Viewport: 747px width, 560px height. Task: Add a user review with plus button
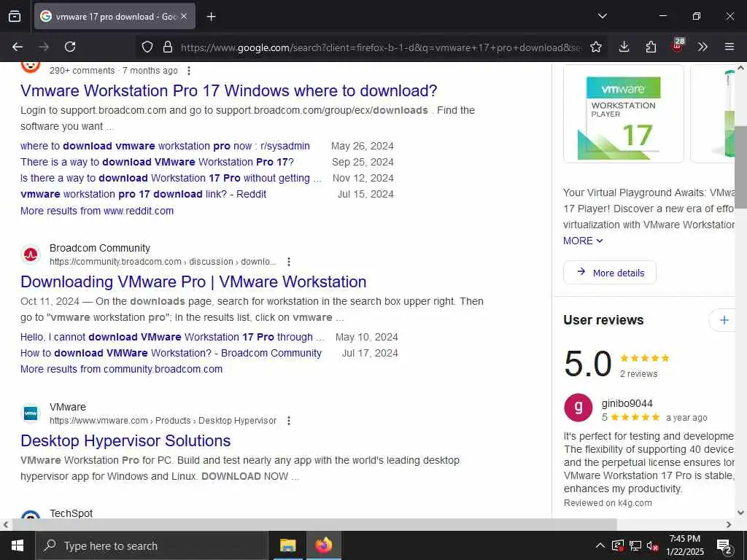724,320
